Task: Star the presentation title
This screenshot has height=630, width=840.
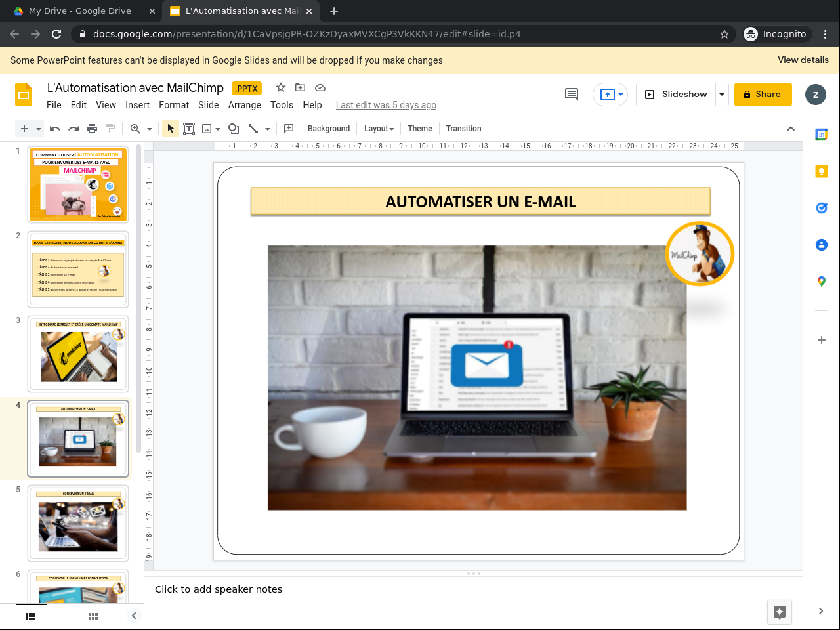Action: coord(281,87)
